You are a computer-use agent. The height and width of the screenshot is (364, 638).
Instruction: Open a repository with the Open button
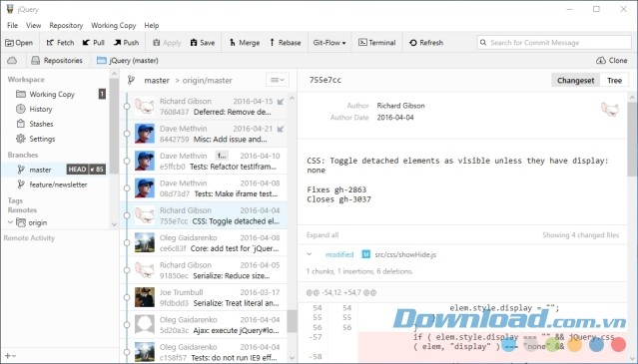pos(19,43)
